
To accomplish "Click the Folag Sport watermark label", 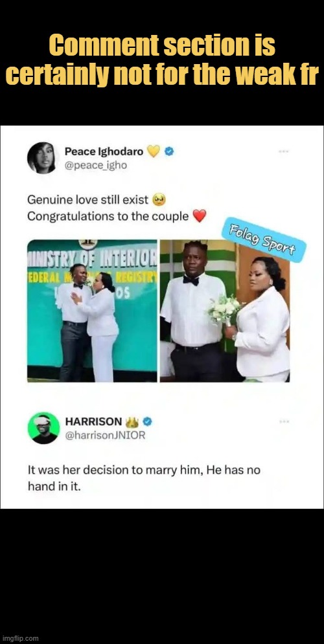I will 264,239.
